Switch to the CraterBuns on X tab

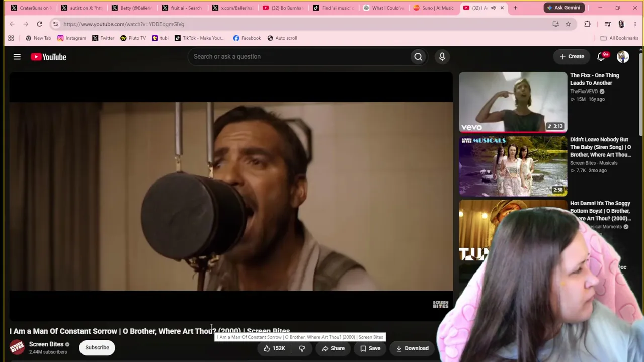pos(31,8)
